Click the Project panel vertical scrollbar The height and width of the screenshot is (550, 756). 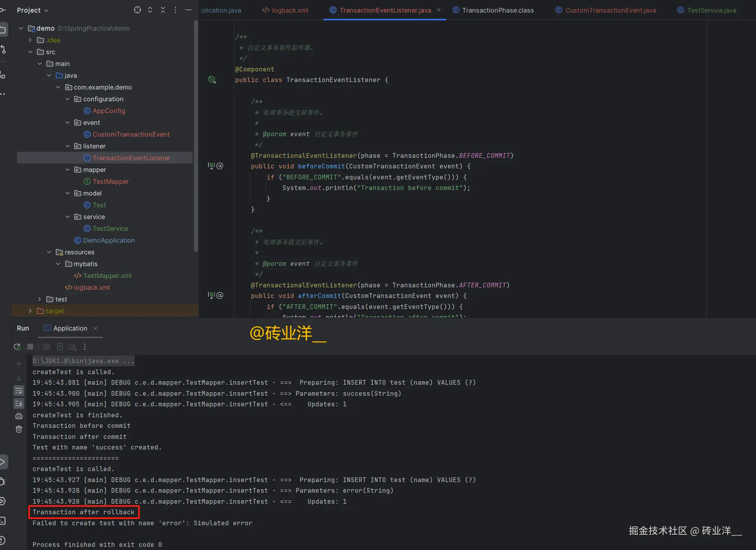click(196, 136)
